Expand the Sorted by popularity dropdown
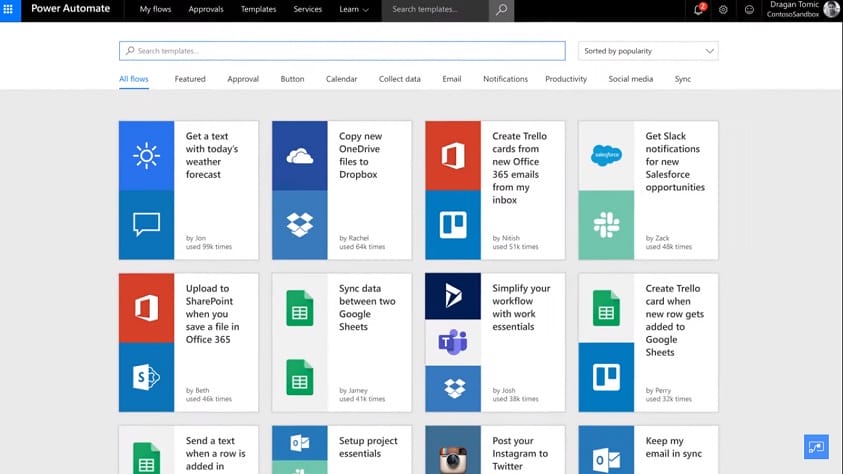The height and width of the screenshot is (474, 843). click(648, 51)
